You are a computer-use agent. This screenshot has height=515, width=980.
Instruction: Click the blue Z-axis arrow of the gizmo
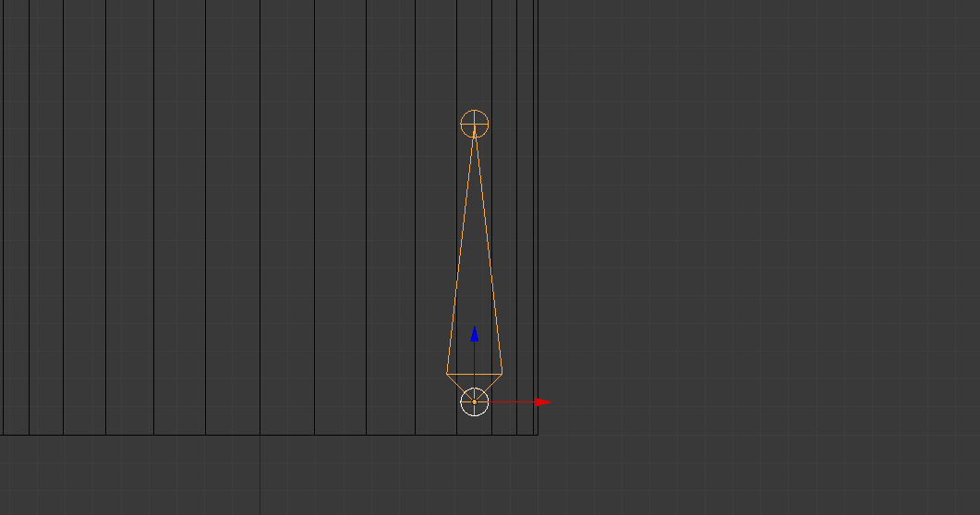pos(475,334)
